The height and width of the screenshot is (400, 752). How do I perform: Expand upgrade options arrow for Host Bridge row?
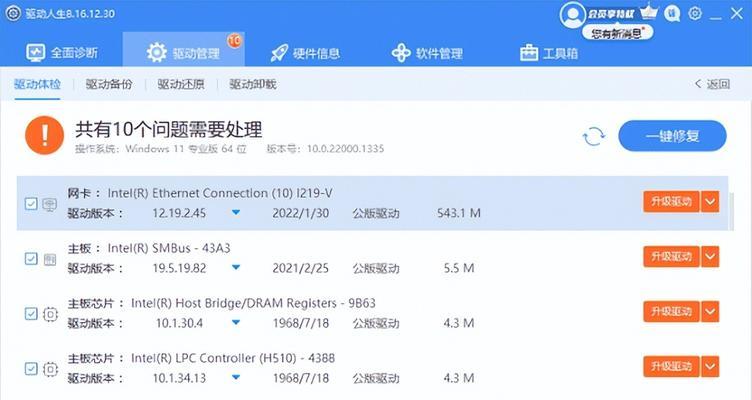pyautogui.click(x=710, y=312)
